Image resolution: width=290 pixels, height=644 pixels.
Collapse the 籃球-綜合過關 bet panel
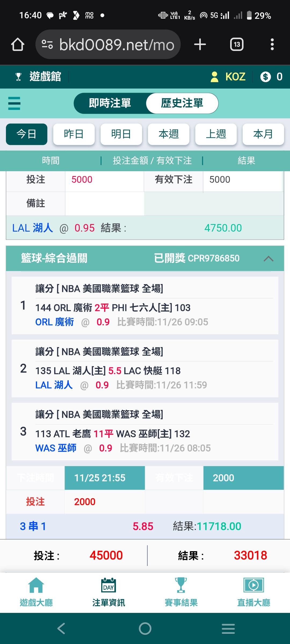pyautogui.click(x=269, y=259)
